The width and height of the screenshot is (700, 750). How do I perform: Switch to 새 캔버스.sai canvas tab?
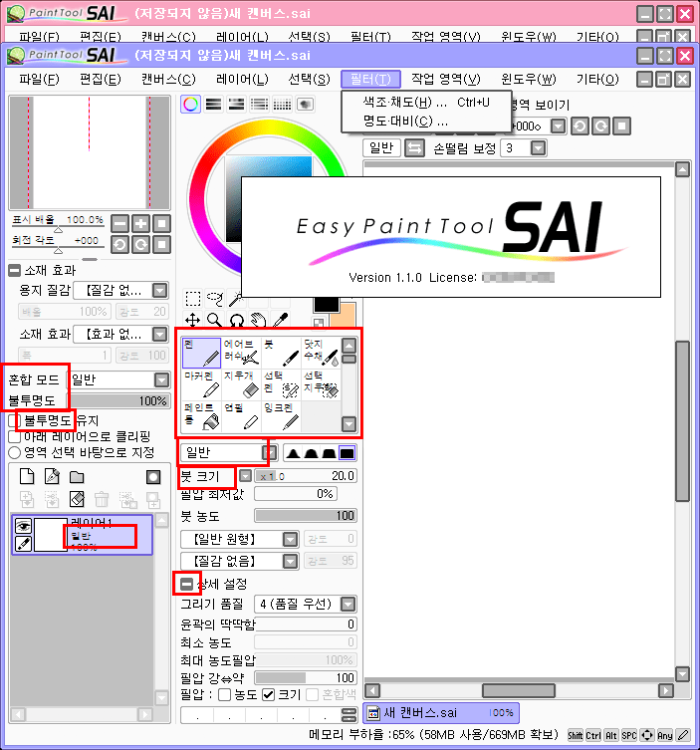coord(441,713)
